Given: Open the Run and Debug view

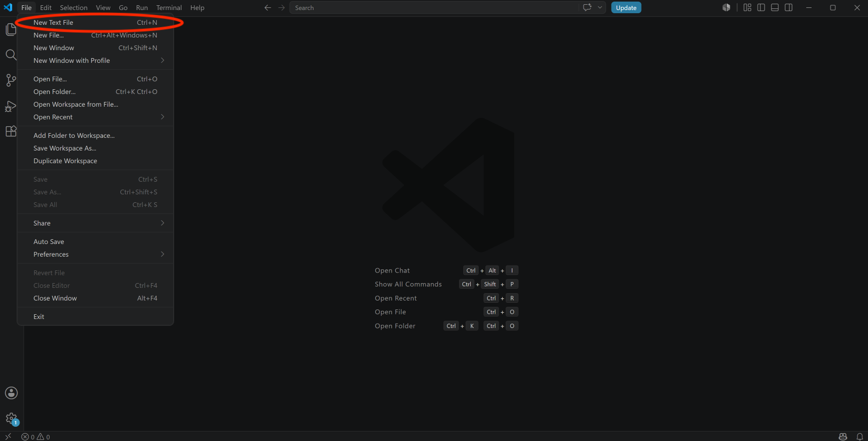Looking at the screenshot, I should click(11, 106).
